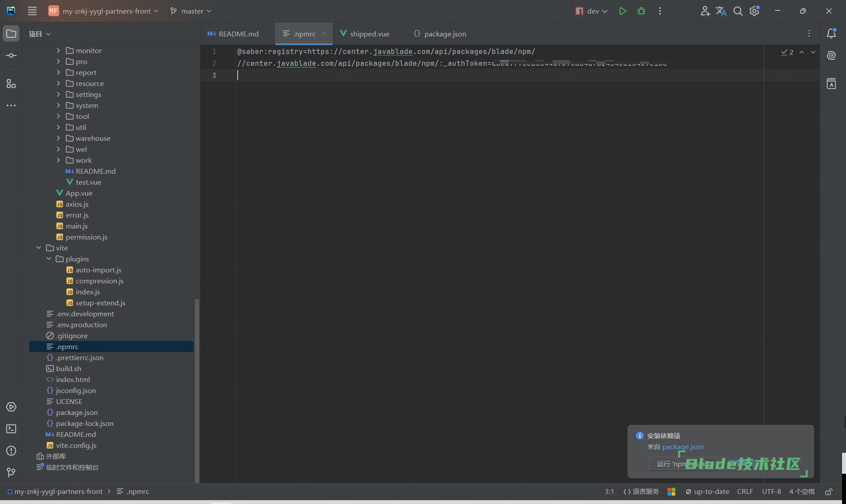The width and height of the screenshot is (846, 504).
Task: Click the CRLF line separator widget
Action: coord(745,492)
